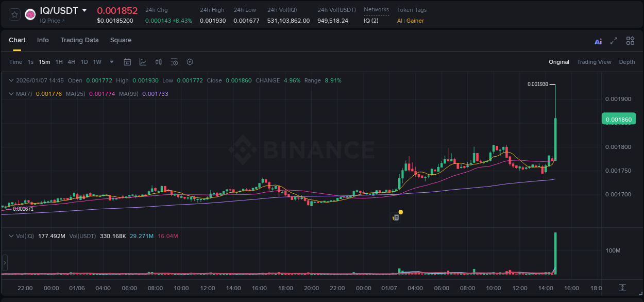Open extra timeframes dropdown arrow
This screenshot has height=302, width=644.
(x=111, y=62)
